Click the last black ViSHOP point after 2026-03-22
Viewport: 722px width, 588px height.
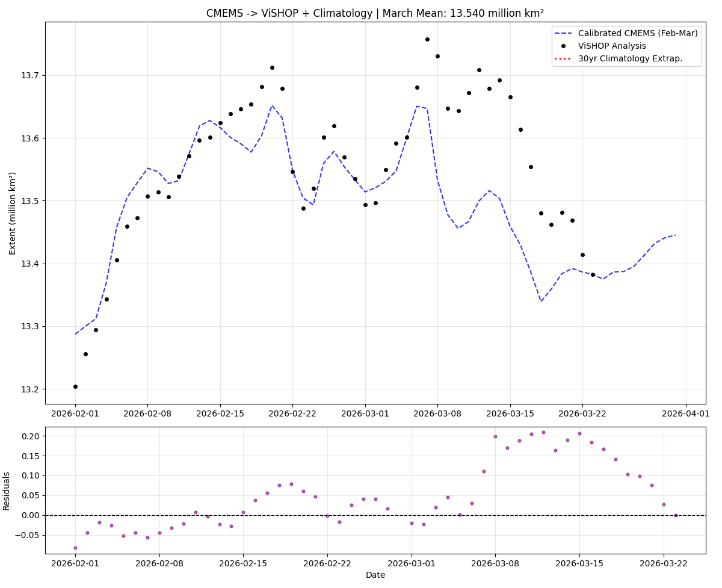(593, 274)
